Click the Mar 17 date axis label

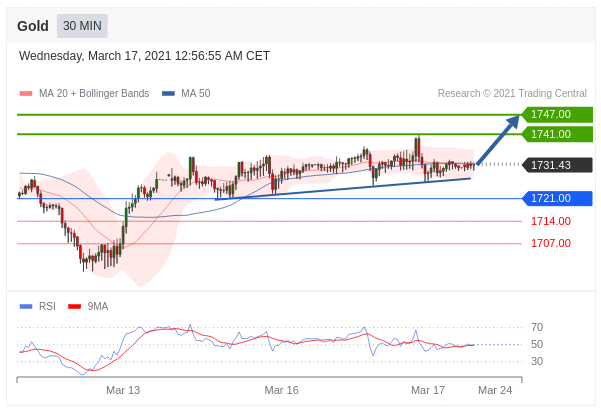click(428, 390)
